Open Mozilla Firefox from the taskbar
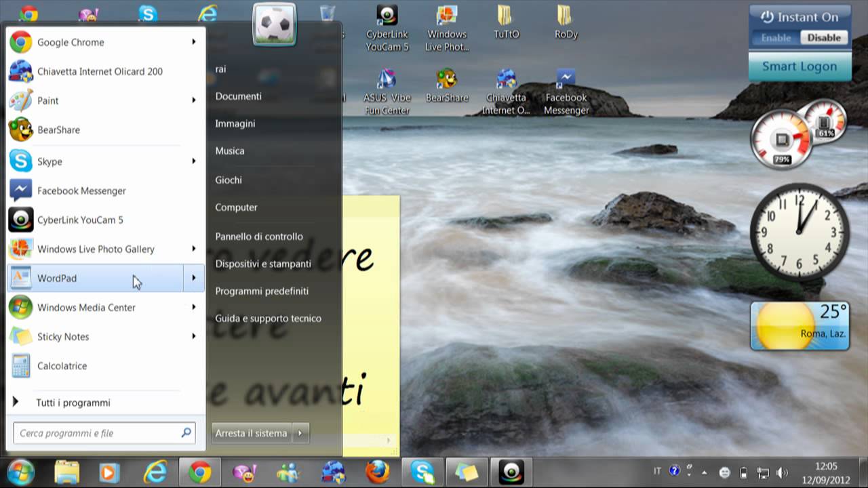This screenshot has height=488, width=868. (378, 472)
